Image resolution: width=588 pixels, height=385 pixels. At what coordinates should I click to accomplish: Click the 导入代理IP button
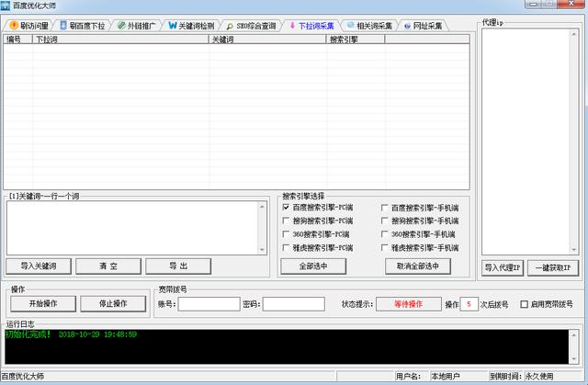click(x=503, y=267)
